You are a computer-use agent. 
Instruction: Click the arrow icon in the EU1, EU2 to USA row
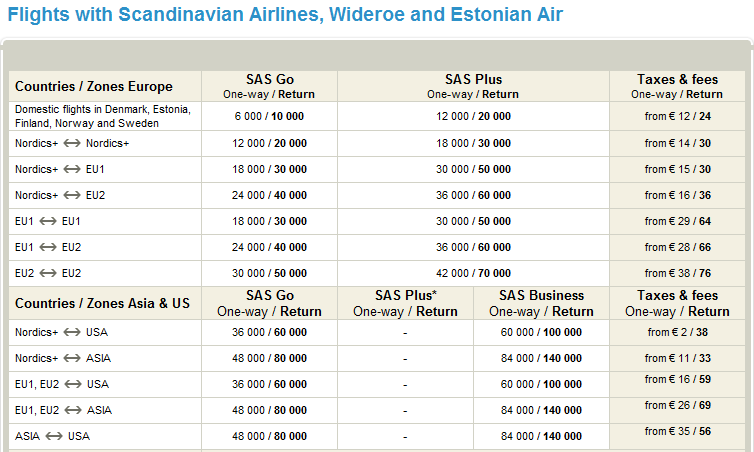71,384
